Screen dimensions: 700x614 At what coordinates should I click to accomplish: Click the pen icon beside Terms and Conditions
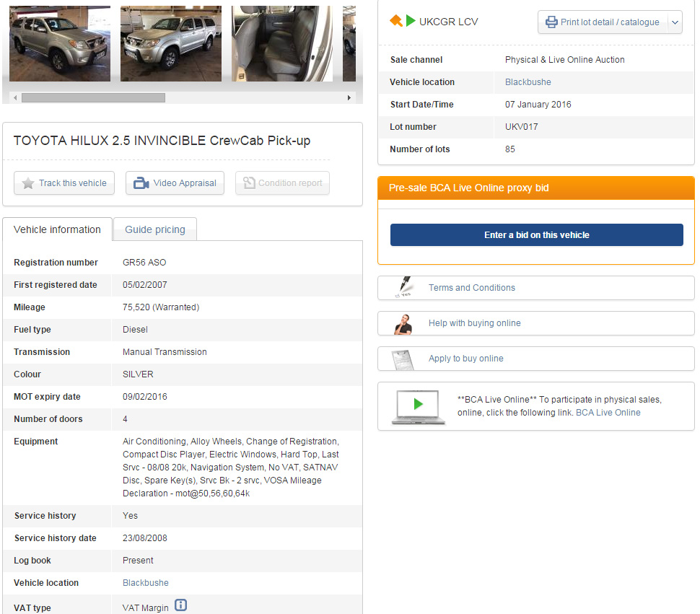tap(403, 287)
